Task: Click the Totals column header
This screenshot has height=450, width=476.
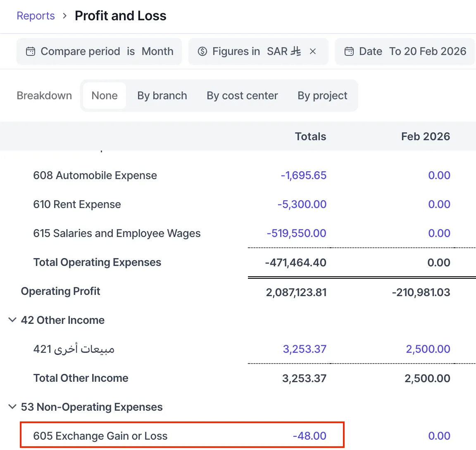Action: [311, 136]
